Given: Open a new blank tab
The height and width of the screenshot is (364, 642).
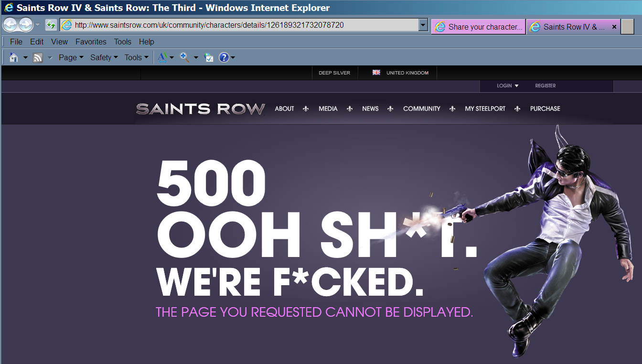Looking at the screenshot, I should [x=627, y=27].
